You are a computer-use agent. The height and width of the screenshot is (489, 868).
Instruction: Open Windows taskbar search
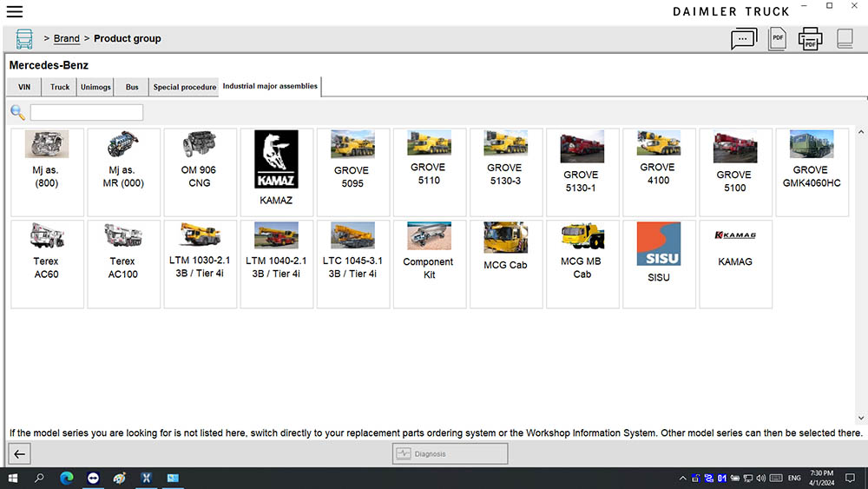39,478
